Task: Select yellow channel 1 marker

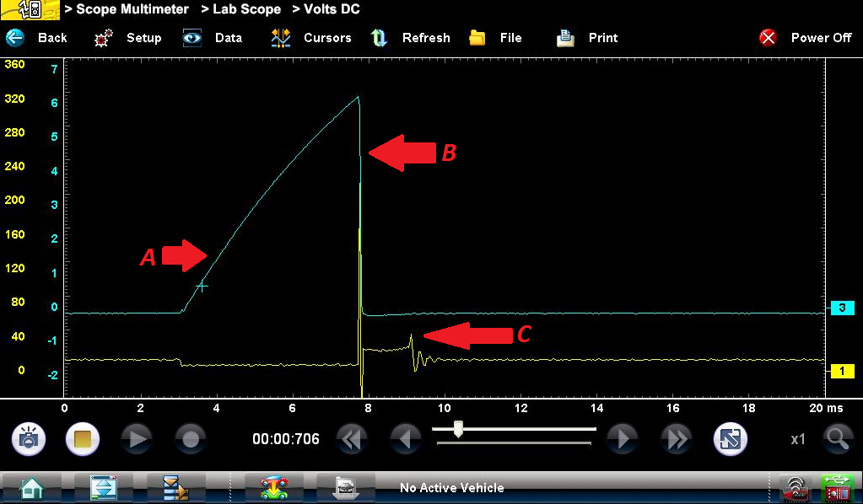Action: (841, 371)
